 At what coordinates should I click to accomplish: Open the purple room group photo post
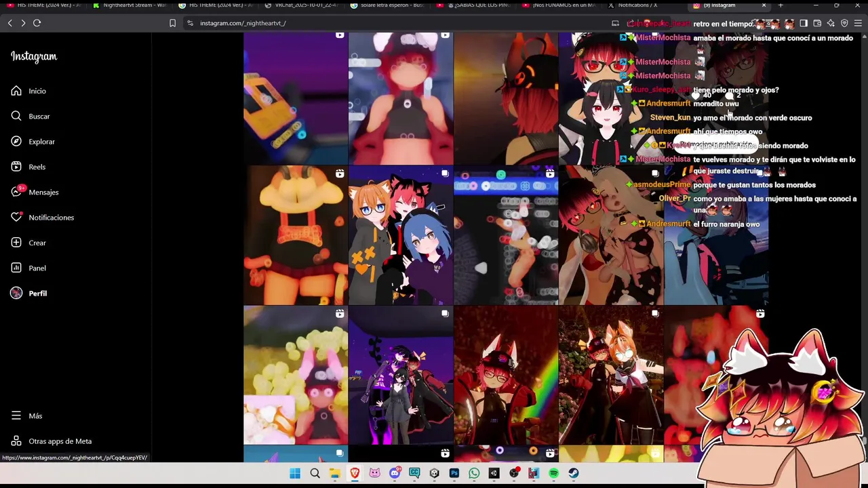pos(401,375)
